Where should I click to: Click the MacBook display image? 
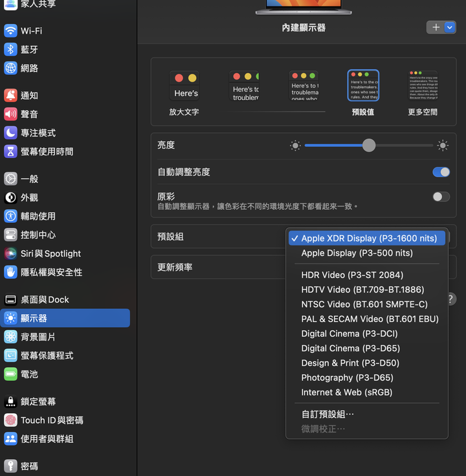(x=304, y=6)
